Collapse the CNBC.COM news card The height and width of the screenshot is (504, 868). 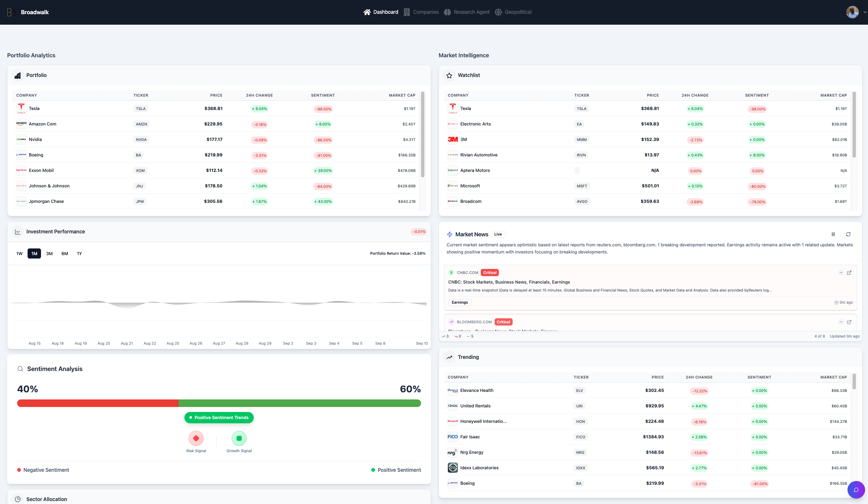click(x=840, y=273)
